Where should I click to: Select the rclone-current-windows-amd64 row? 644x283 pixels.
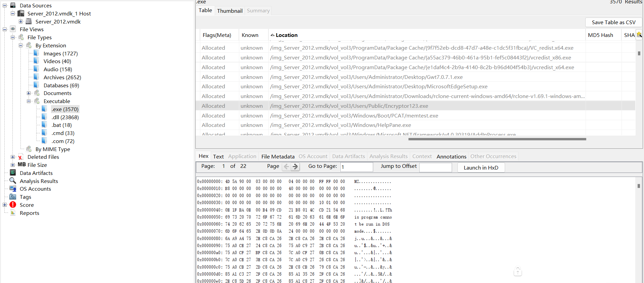pyautogui.click(x=415, y=96)
